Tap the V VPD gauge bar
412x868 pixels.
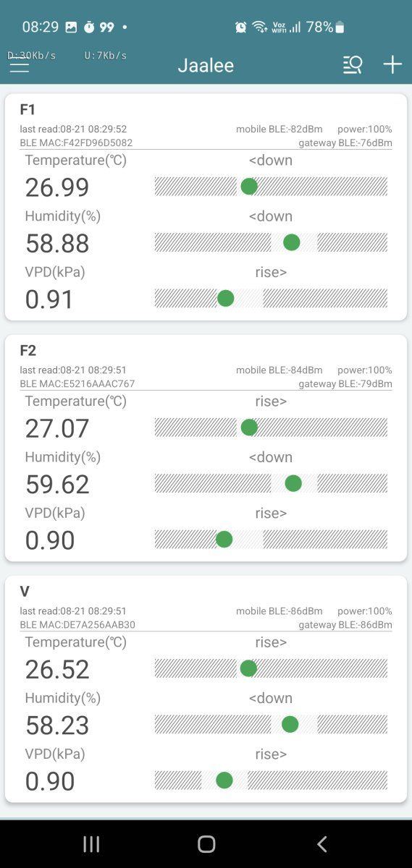tap(271, 780)
